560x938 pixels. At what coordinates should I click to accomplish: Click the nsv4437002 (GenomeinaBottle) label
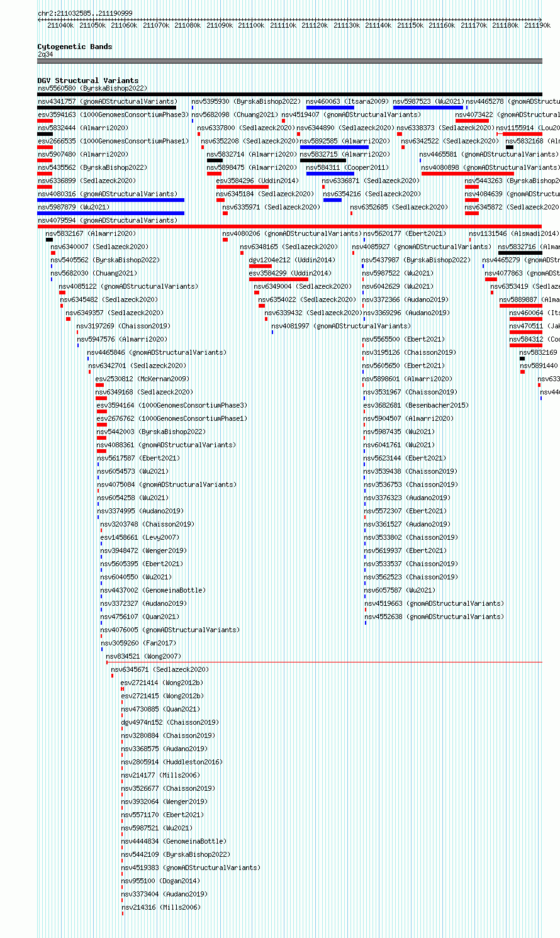coord(153,591)
